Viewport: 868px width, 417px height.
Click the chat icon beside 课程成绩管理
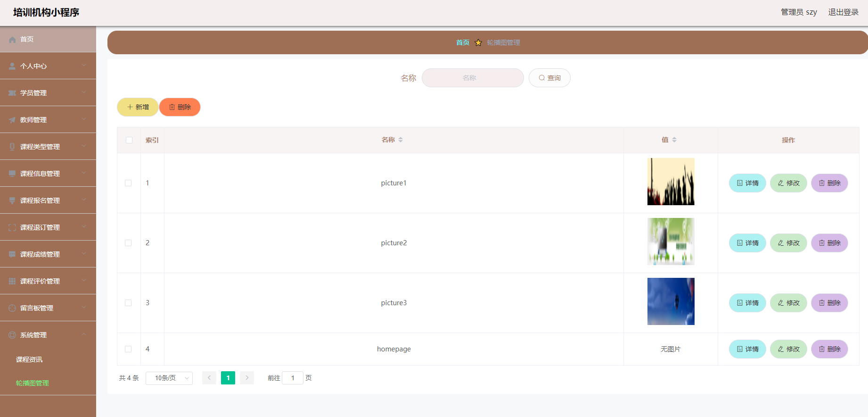[12, 255]
